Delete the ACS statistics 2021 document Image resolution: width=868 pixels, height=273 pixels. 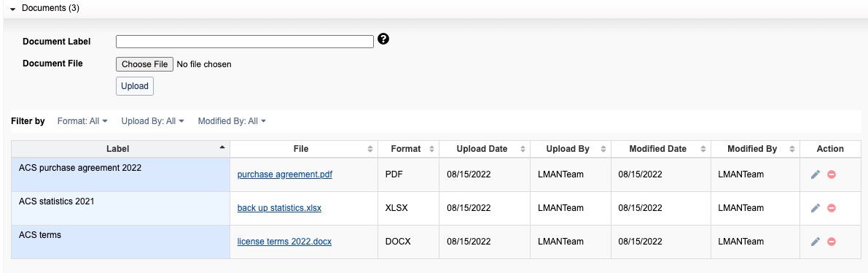[832, 208]
